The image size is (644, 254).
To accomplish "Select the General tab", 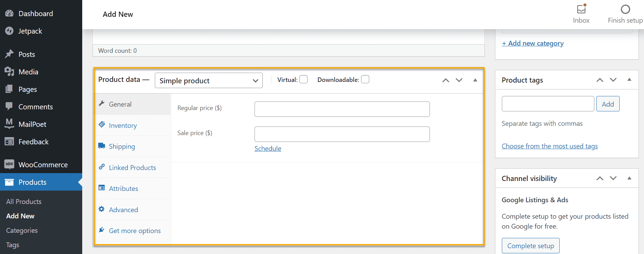I will pos(133,104).
